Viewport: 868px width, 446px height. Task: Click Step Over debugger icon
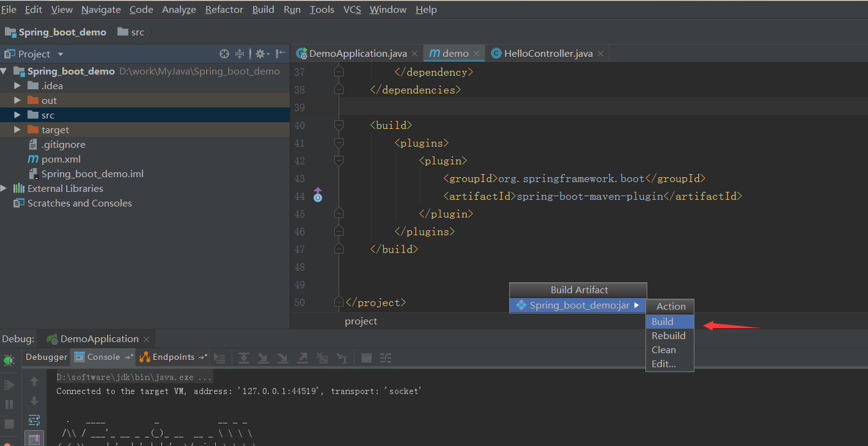coord(243,358)
